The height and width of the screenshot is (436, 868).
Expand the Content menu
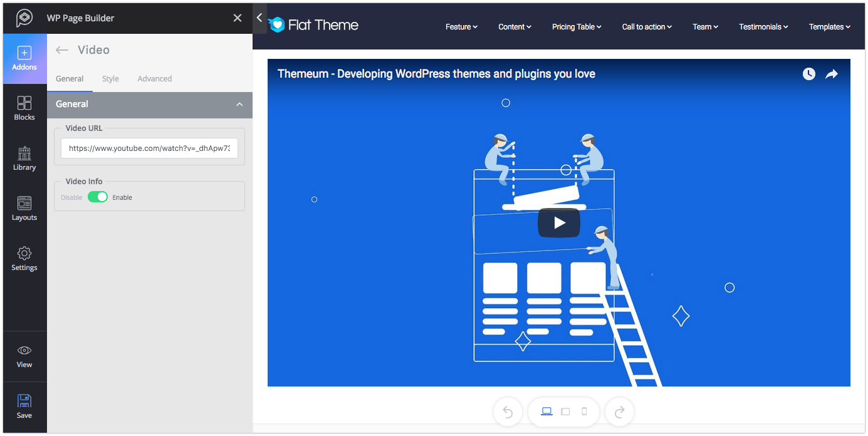coord(515,27)
